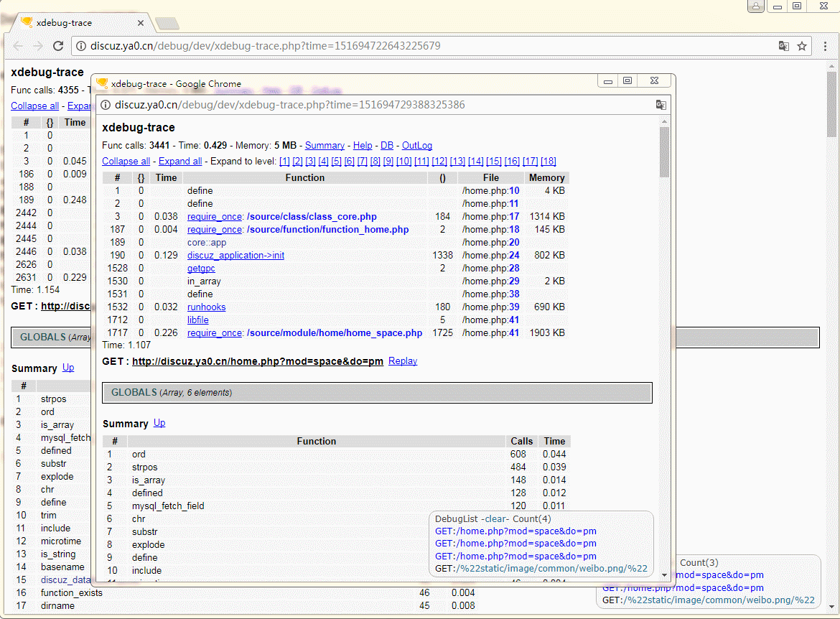840x619 pixels.
Task: Click the Memory column header
Action: [546, 178]
